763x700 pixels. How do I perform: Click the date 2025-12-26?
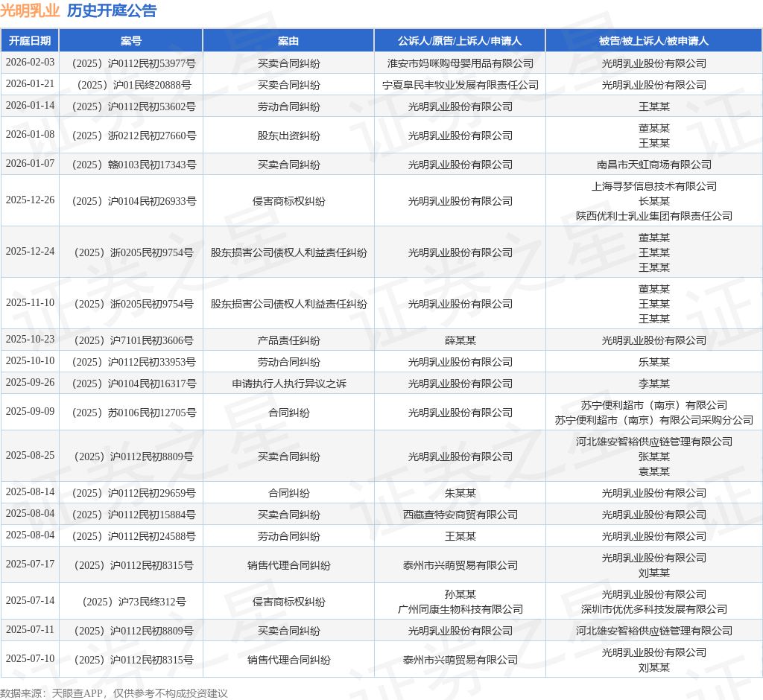(30, 200)
